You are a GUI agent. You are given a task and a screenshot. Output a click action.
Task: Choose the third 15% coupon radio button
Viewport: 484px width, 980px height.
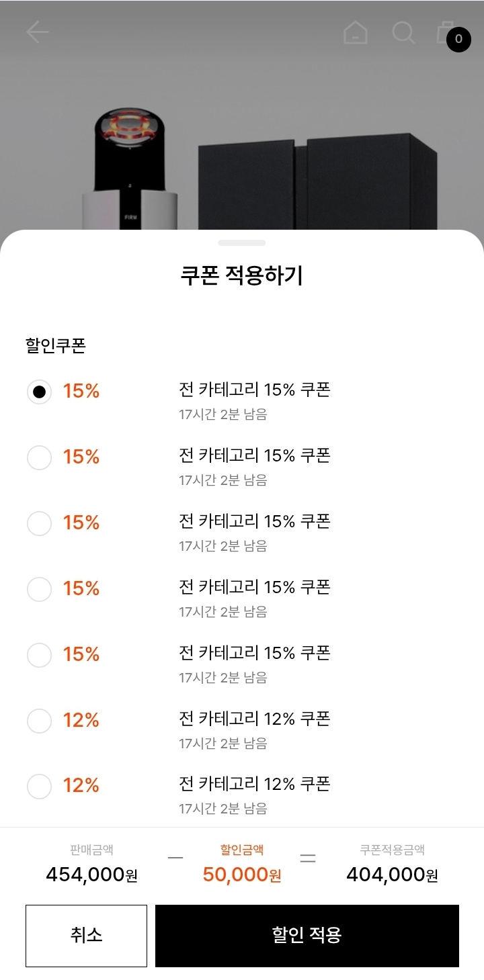(x=39, y=523)
